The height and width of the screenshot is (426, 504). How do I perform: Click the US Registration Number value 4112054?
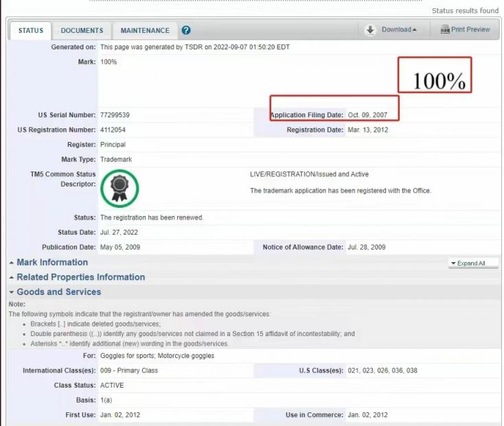click(113, 130)
